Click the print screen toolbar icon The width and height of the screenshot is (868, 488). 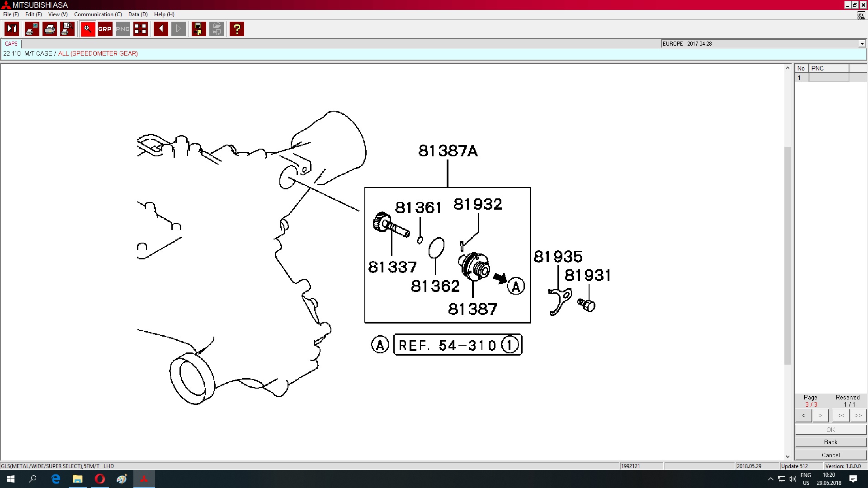pyautogui.click(x=32, y=29)
